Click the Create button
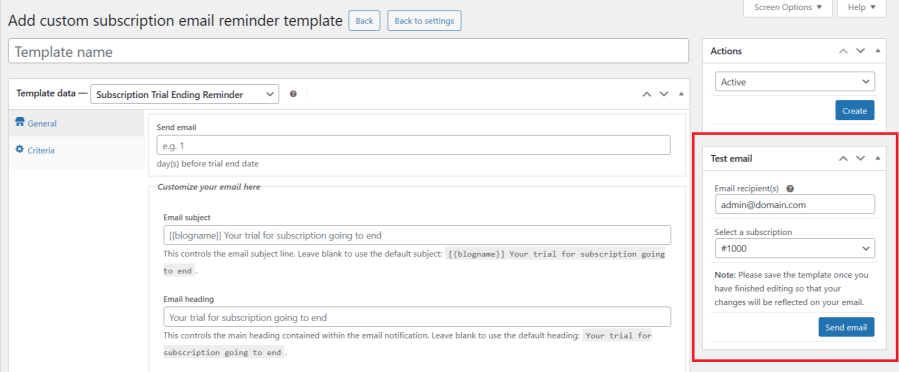Screen dimensions: 899x372 coord(855,111)
